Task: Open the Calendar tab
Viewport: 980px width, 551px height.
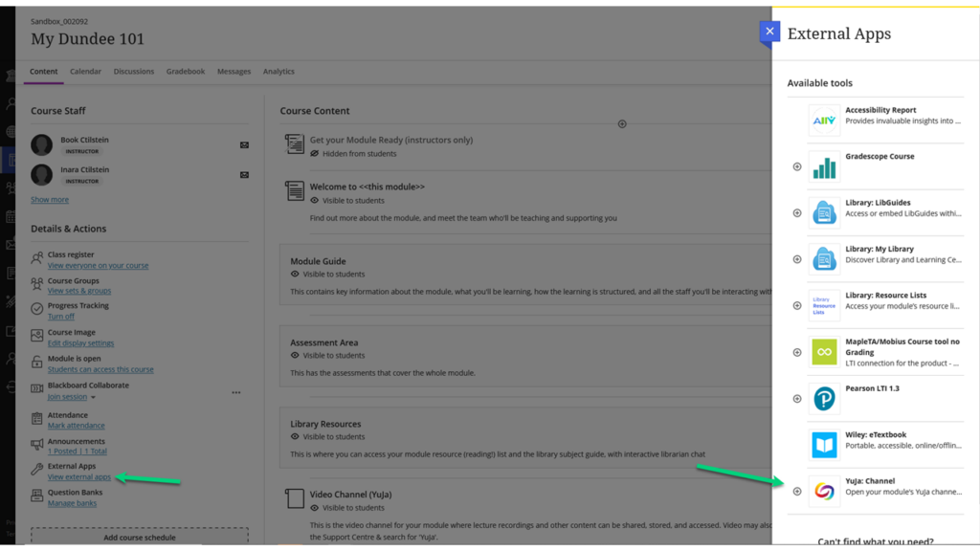Action: (85, 71)
